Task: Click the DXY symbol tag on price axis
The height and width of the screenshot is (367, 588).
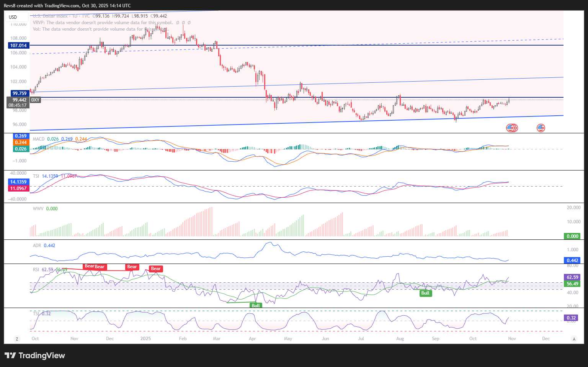Action: tap(35, 100)
